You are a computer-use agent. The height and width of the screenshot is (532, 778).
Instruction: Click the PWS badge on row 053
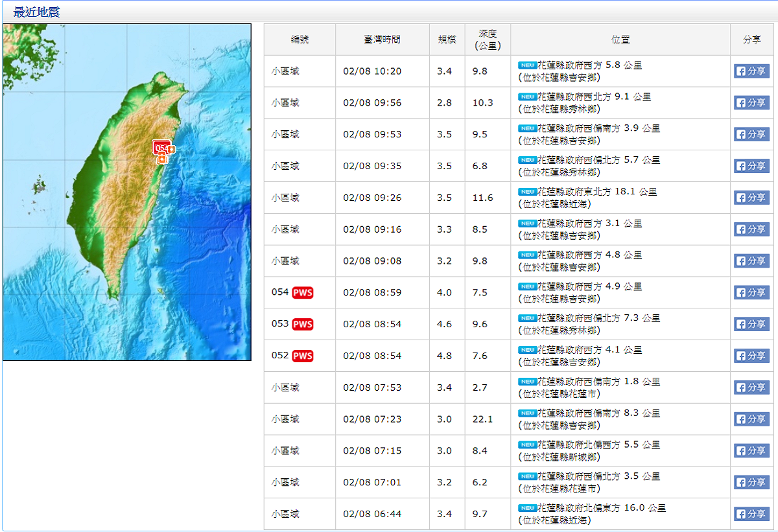tap(303, 324)
